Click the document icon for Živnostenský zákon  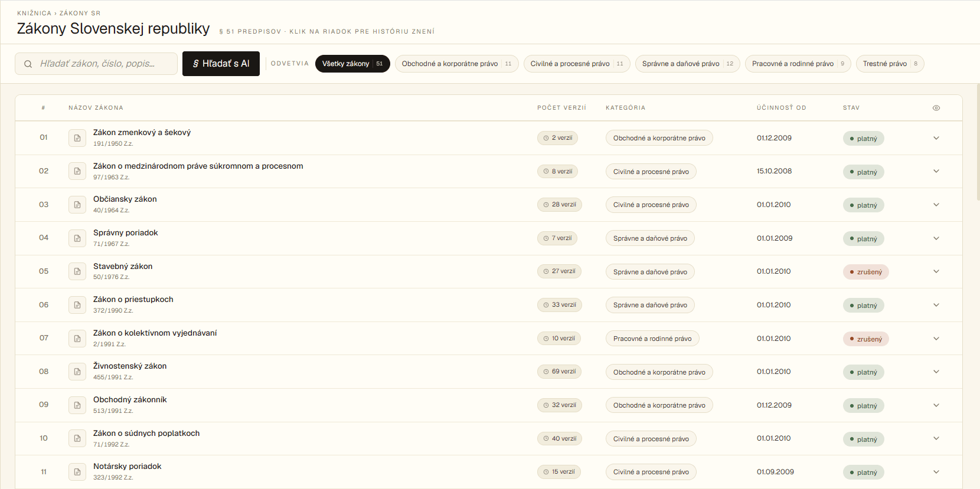point(77,372)
